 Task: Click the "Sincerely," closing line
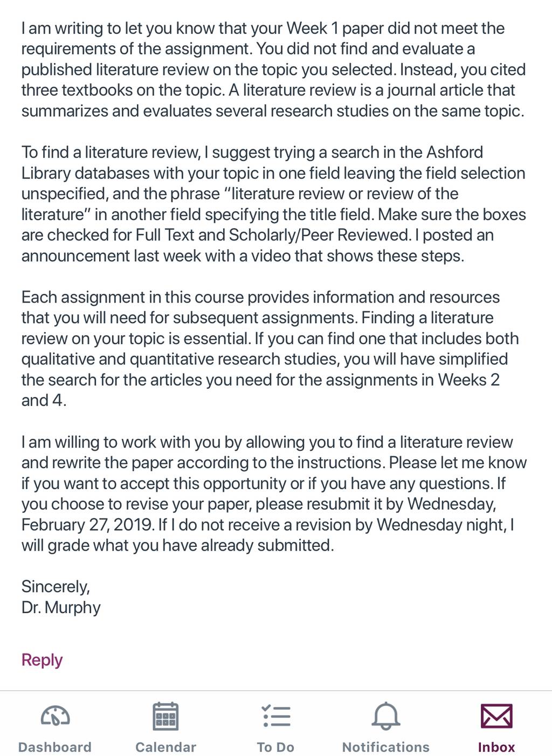pos(56,587)
